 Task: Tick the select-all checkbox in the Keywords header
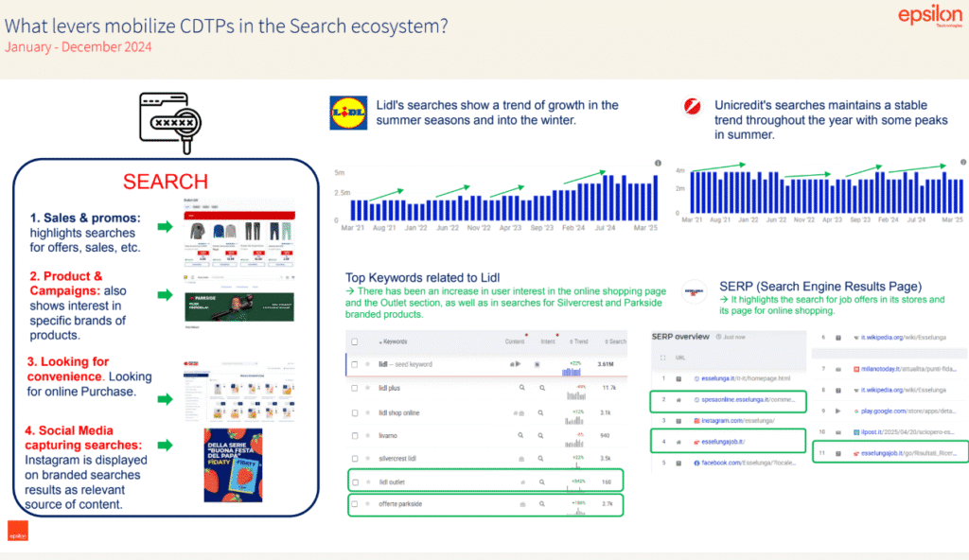(x=353, y=341)
